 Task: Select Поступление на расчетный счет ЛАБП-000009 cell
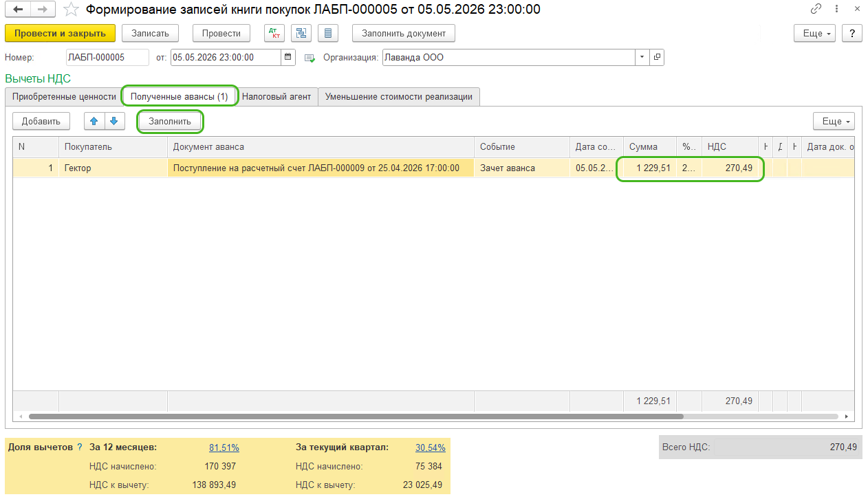click(x=321, y=168)
